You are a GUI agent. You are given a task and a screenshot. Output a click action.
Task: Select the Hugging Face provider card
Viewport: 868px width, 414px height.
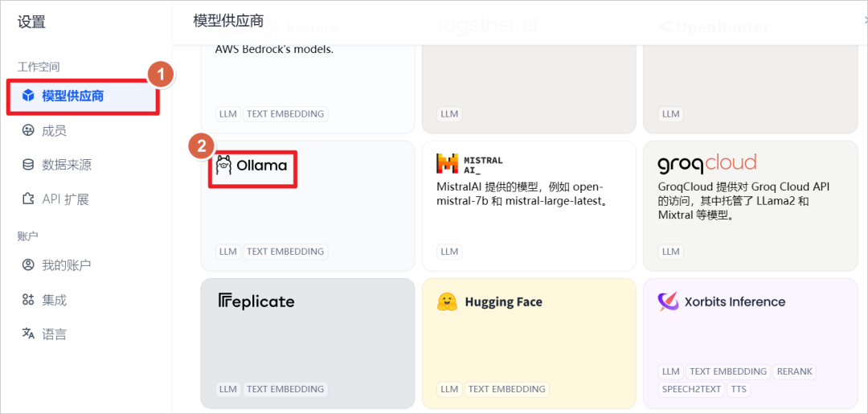(529, 343)
